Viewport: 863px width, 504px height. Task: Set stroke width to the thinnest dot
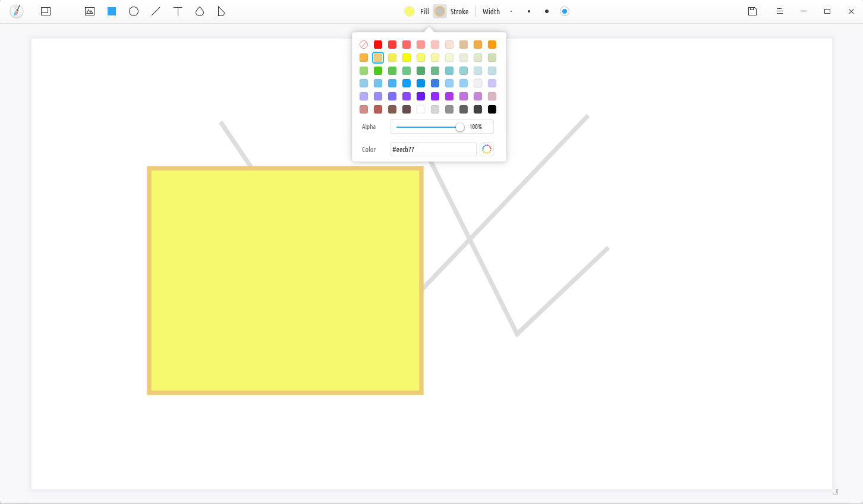[x=511, y=11]
